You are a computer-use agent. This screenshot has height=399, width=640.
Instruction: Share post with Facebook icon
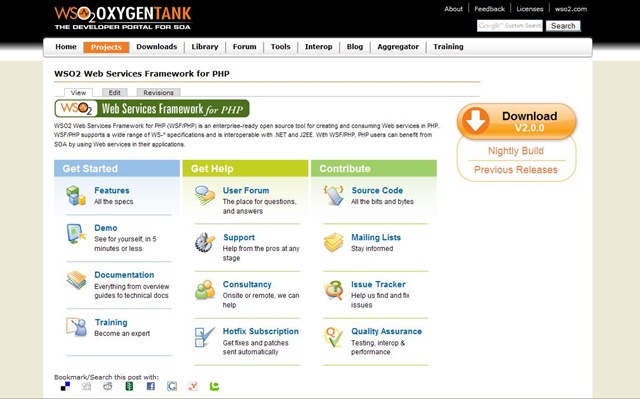click(x=151, y=386)
